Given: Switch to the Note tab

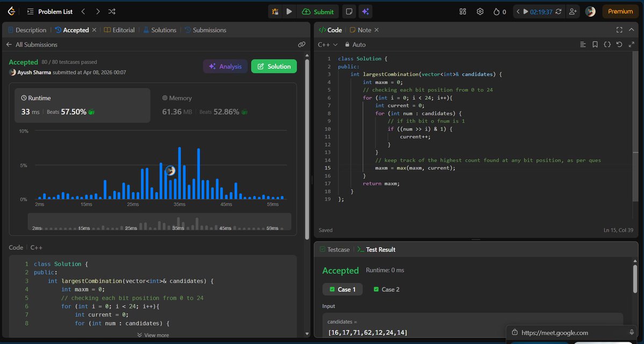Looking at the screenshot, I should point(360,30).
